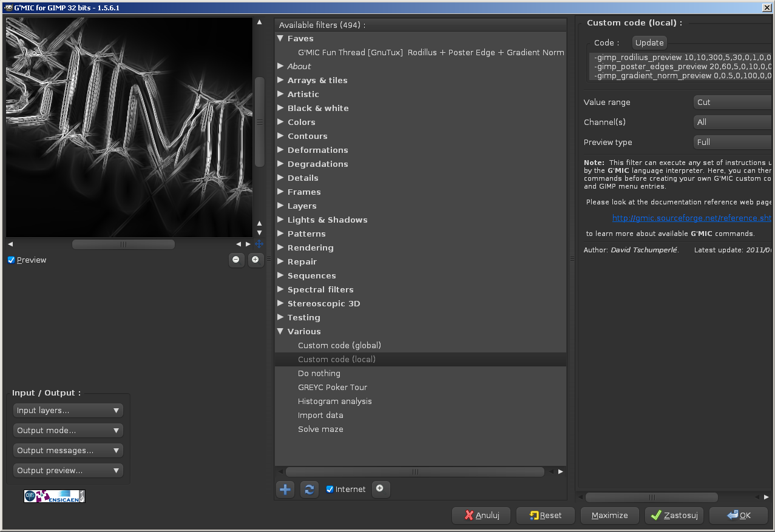Screen dimensions: 775x532
Task: Click the blue preview move cross icon
Action: [x=259, y=244]
